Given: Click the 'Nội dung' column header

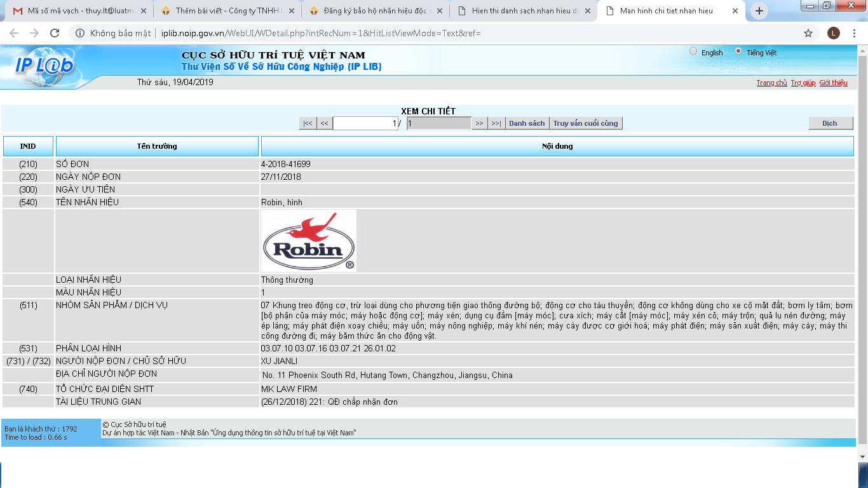Looking at the screenshot, I should [x=557, y=146].
